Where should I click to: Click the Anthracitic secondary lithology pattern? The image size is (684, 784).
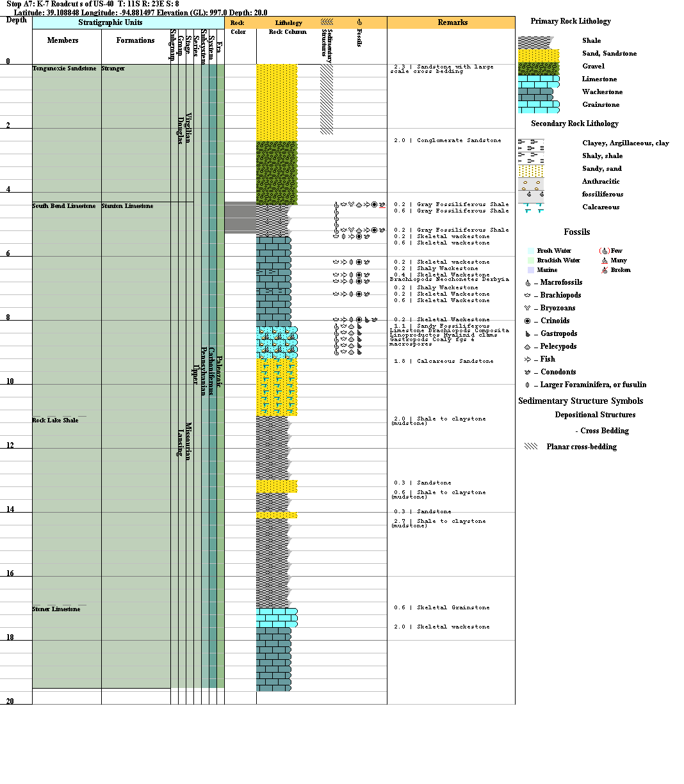[531, 182]
